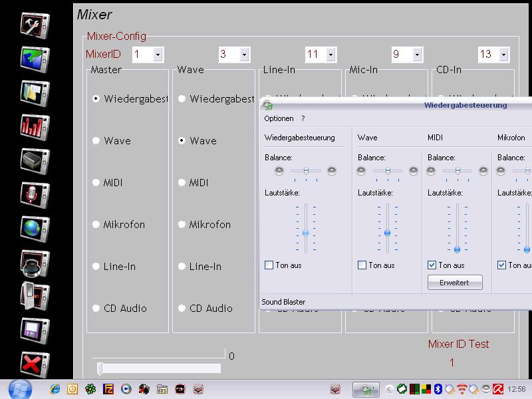Click the Bluetooth icon in system tray
Screen dimensions: 532x399
click(439, 389)
